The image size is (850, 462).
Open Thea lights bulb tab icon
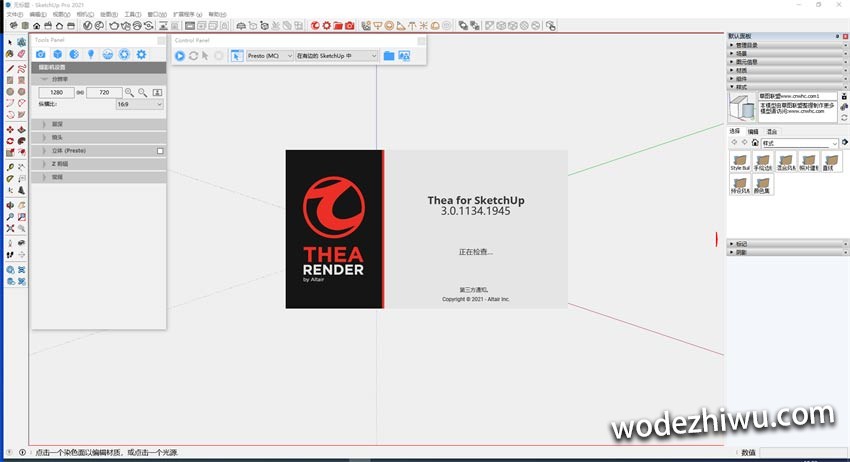91,54
